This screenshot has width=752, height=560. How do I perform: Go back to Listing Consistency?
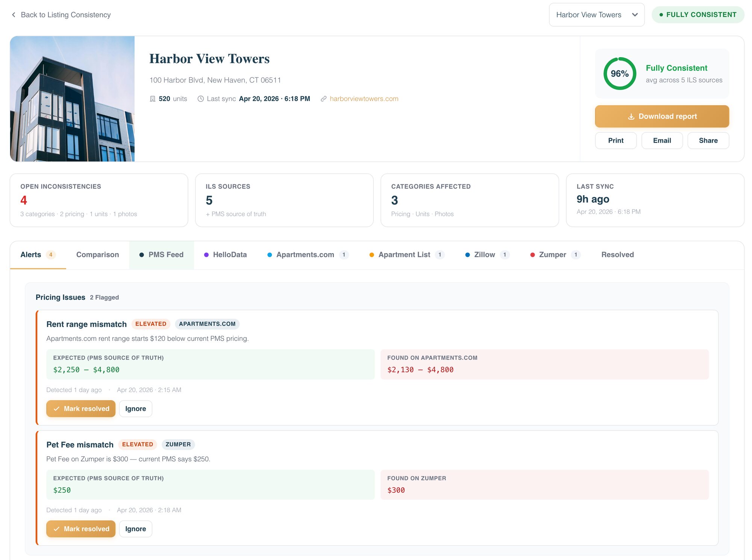(61, 15)
